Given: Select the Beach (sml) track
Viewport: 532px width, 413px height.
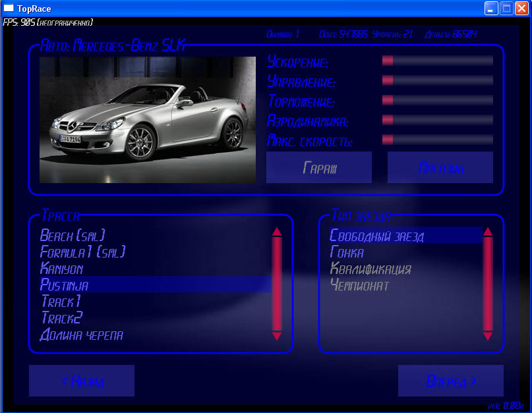Looking at the screenshot, I should pos(156,235).
